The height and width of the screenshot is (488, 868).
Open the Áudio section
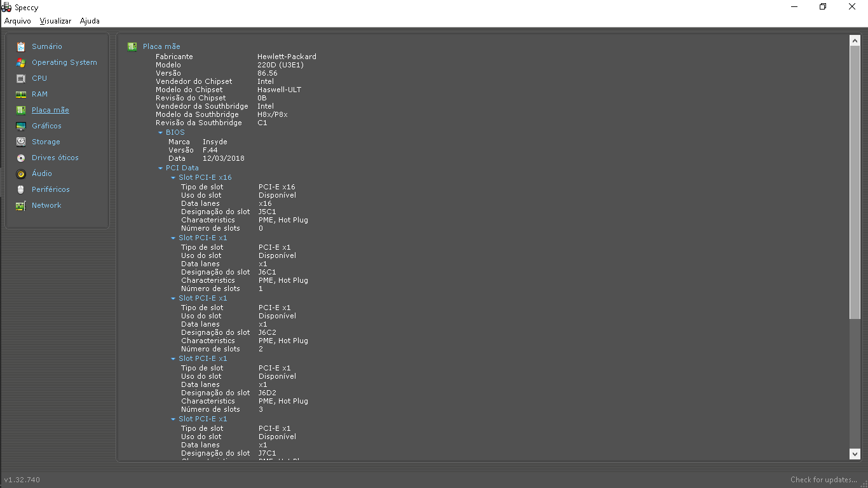click(x=42, y=173)
